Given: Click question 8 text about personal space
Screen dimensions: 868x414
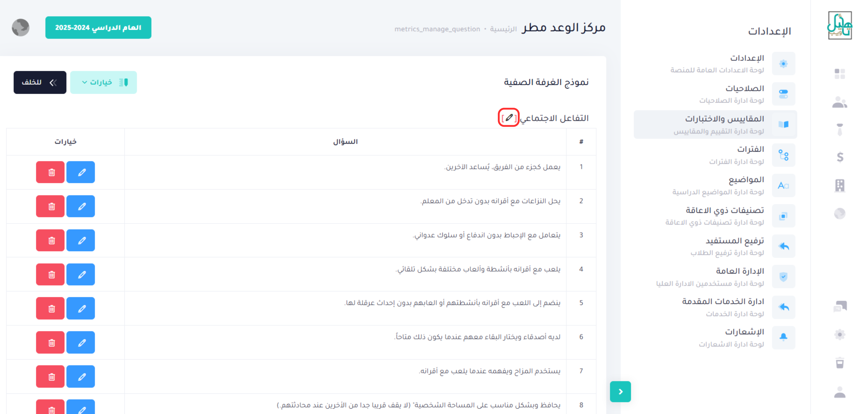Looking at the screenshot, I should point(418,405).
